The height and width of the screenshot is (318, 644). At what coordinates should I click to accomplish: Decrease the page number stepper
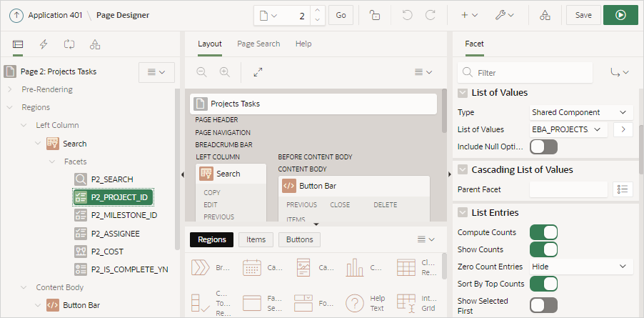click(317, 20)
